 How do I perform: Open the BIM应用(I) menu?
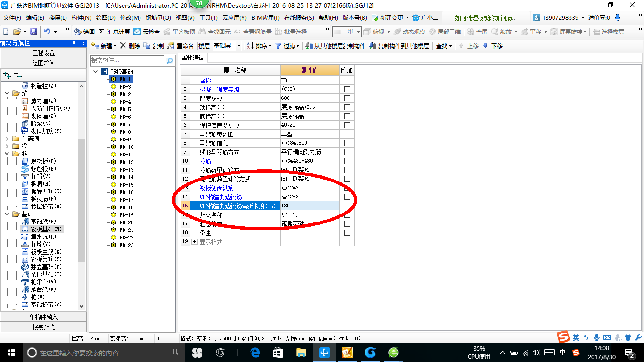point(265,17)
